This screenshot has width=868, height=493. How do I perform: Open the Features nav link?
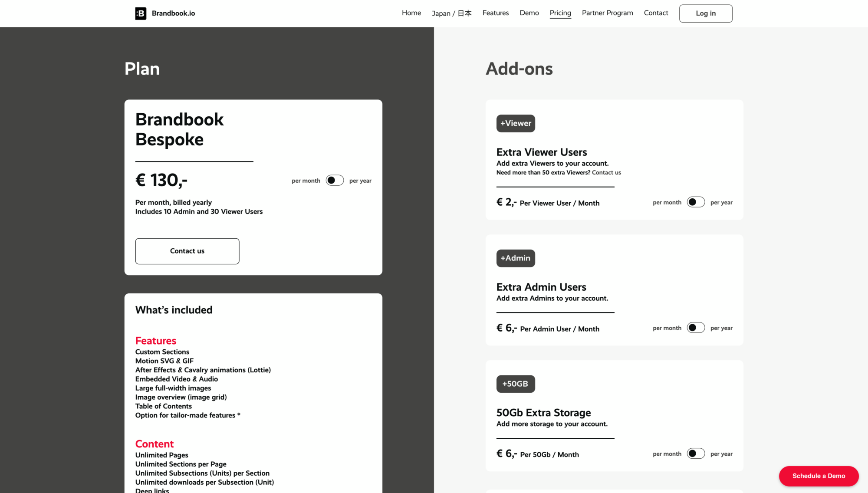click(x=495, y=13)
